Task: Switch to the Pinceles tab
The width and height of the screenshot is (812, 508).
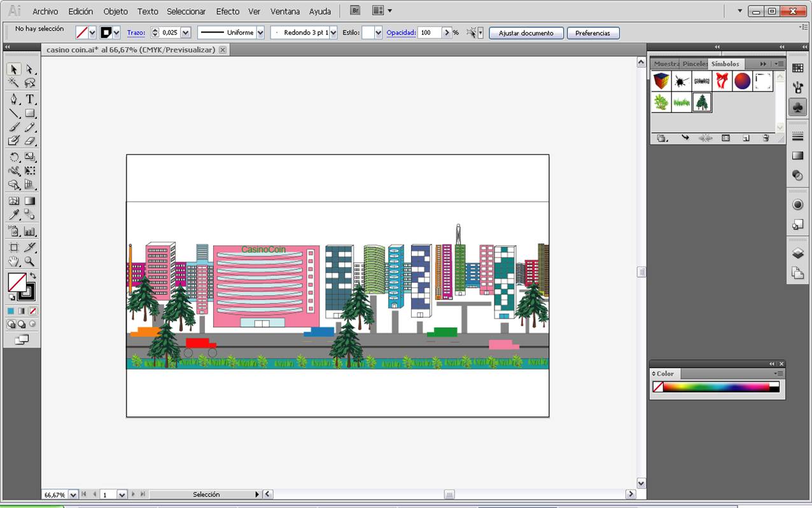Action: coord(695,64)
